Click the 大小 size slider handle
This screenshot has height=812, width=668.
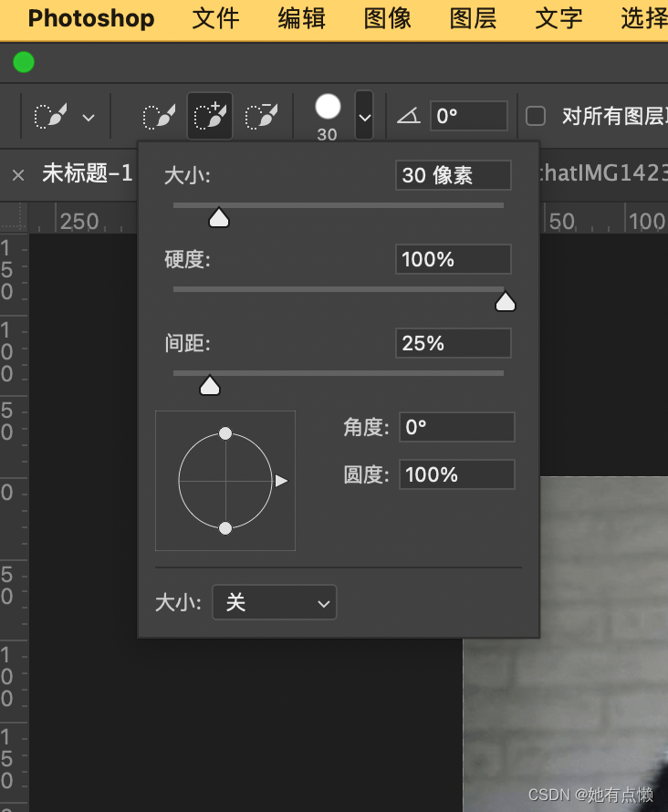click(218, 217)
